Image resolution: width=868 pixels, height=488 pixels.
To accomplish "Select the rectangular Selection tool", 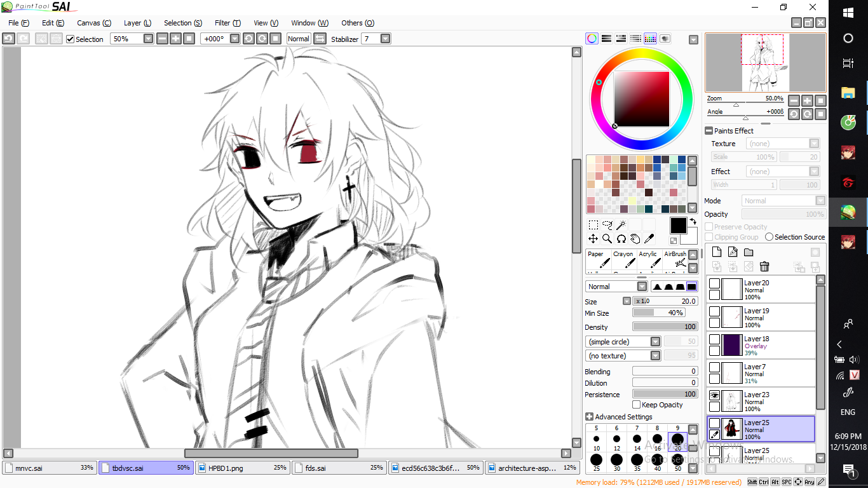I will pos(593,225).
